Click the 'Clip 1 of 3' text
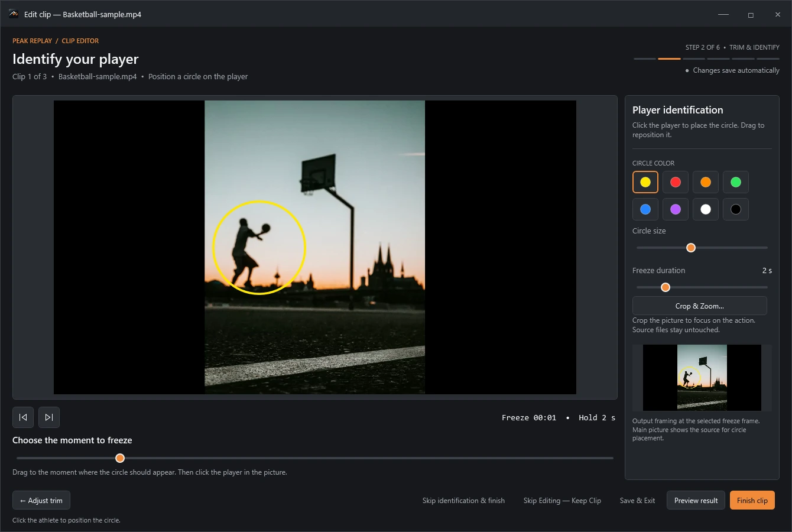The image size is (792, 532). pyautogui.click(x=30, y=77)
